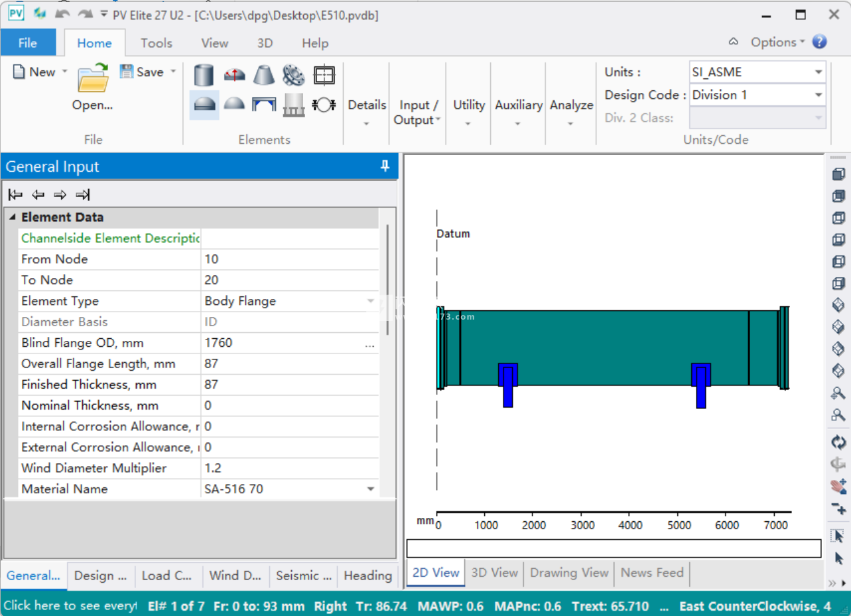Switch to the News Feed tab
Screen dimensions: 851x616
coord(652,573)
